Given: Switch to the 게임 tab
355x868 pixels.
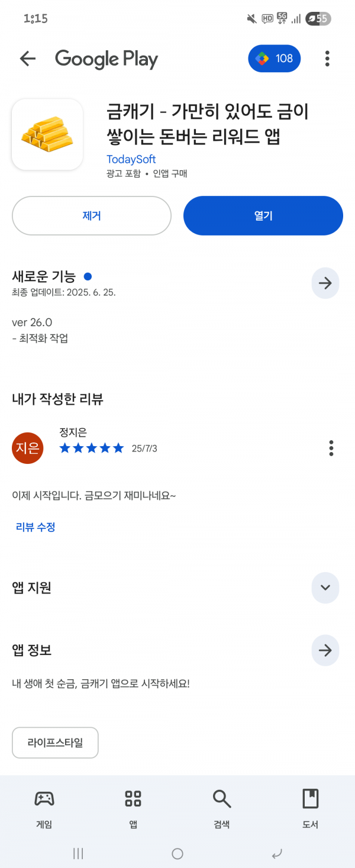Looking at the screenshot, I should pyautogui.click(x=44, y=809).
